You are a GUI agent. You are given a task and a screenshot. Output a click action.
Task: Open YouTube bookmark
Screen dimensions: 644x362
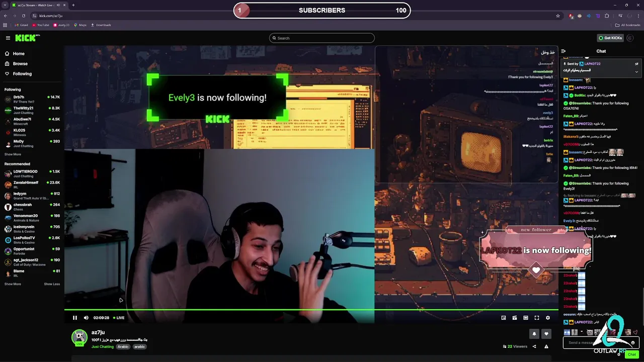pos(40,25)
